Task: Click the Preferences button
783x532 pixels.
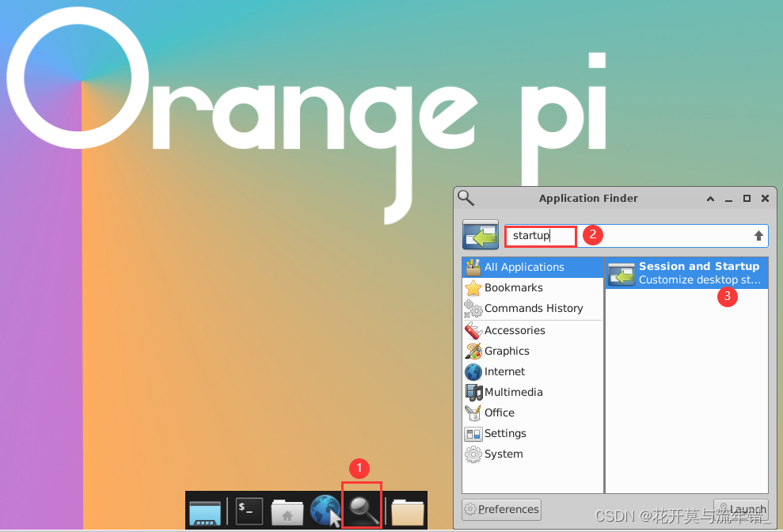Action: pyautogui.click(x=501, y=510)
